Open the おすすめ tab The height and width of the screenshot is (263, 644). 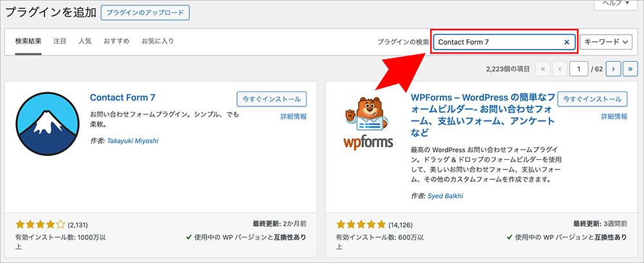[117, 41]
